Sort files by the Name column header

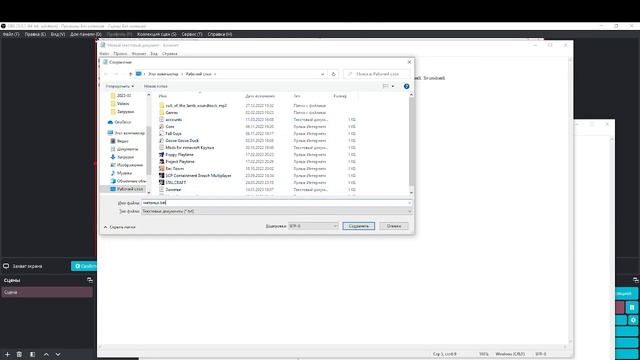tap(163, 96)
